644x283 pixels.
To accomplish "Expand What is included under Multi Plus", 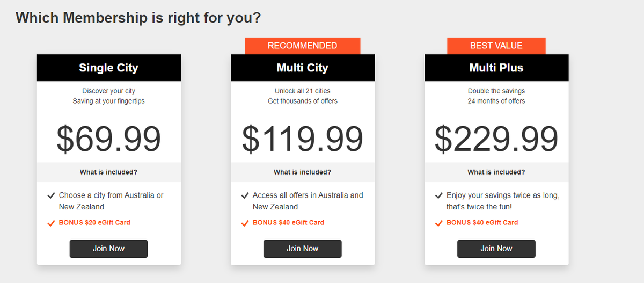I will pos(496,172).
